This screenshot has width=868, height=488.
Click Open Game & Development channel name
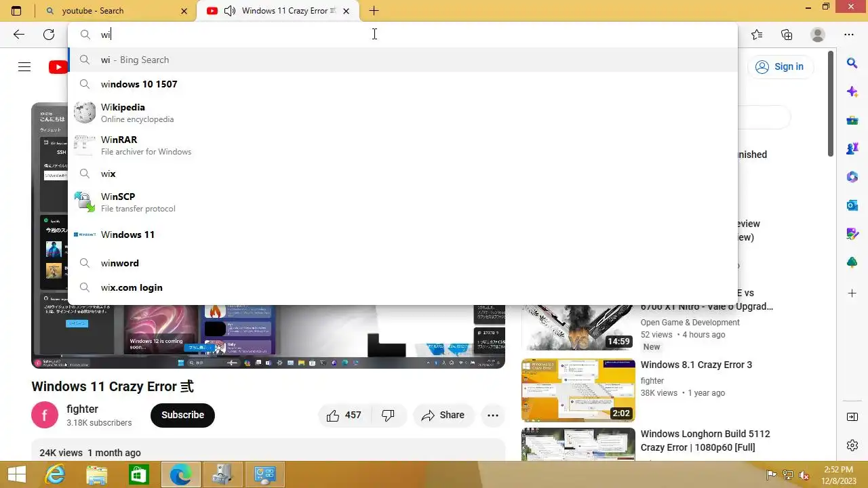pyautogui.click(x=690, y=323)
